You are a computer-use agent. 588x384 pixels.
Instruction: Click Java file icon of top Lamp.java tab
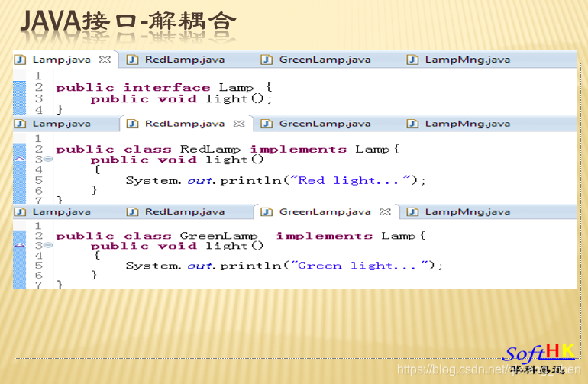point(20,60)
